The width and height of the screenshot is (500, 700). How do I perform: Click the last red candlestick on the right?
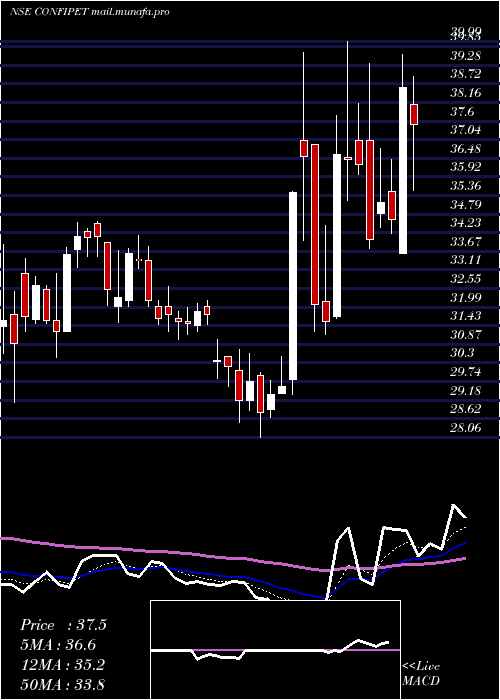tap(414, 114)
